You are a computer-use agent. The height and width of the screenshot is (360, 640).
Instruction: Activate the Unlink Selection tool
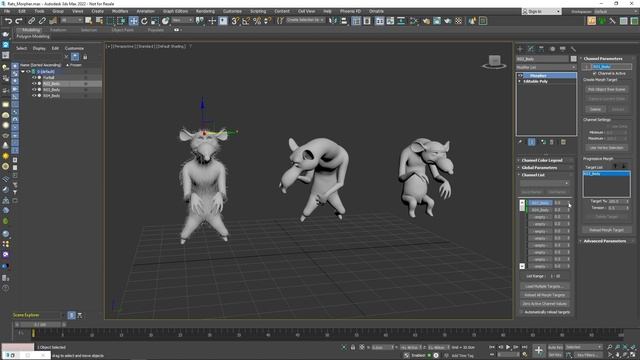tap(42, 21)
